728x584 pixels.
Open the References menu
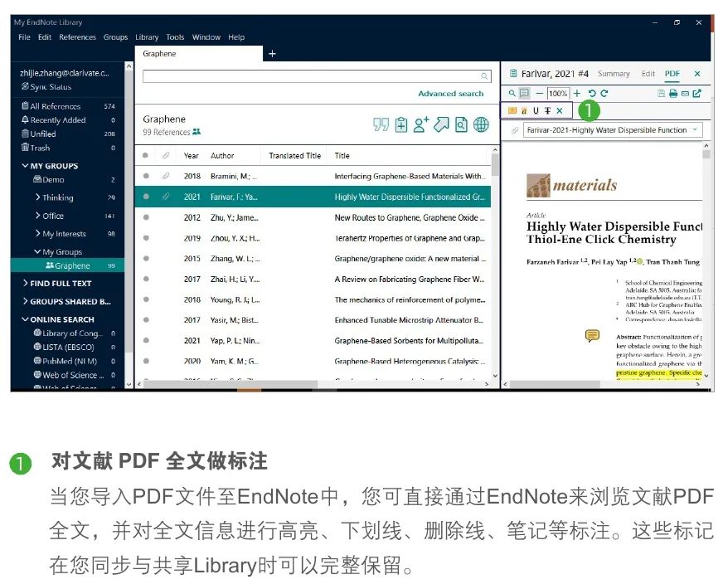tap(77, 37)
